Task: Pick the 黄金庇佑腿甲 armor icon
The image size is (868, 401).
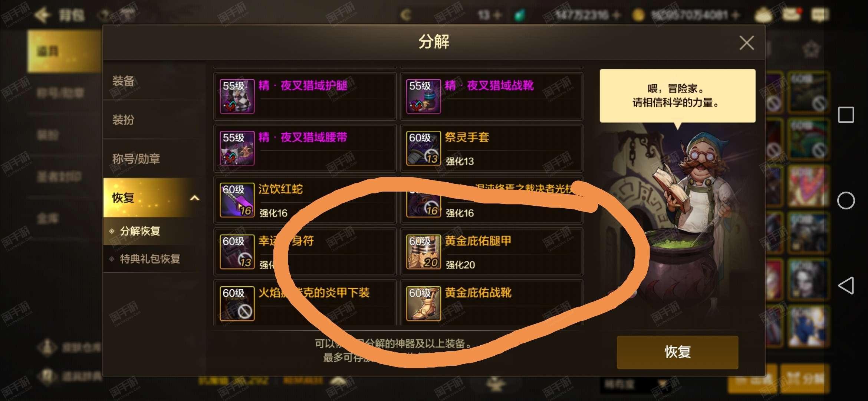Action: (424, 252)
